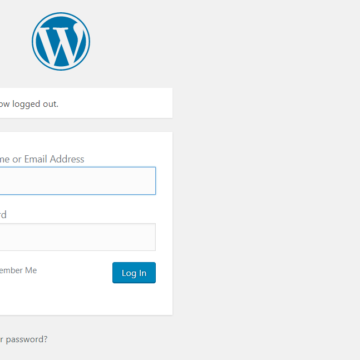Enable Remember Me by clicking its text
This screenshot has height=360, width=360.
[x=18, y=270]
